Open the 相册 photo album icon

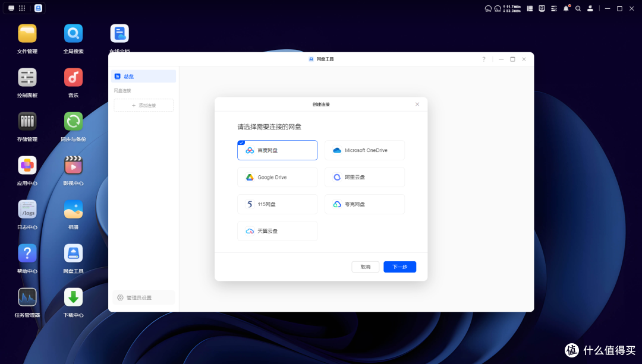point(73,210)
